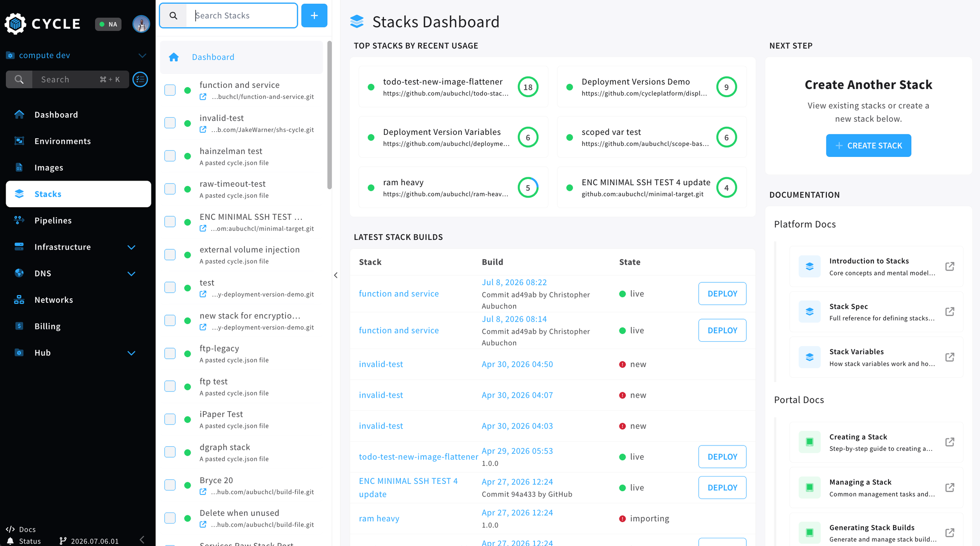Expand the Infrastructure menu chevron
This screenshot has width=980, height=546.
[131, 247]
